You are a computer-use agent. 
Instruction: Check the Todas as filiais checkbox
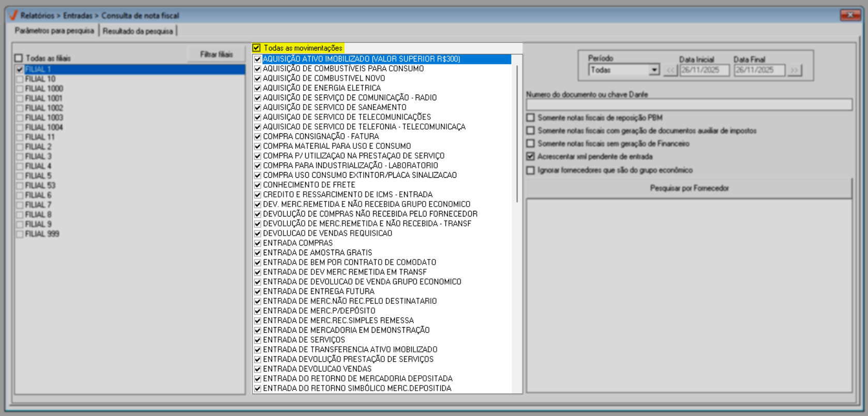[19, 58]
